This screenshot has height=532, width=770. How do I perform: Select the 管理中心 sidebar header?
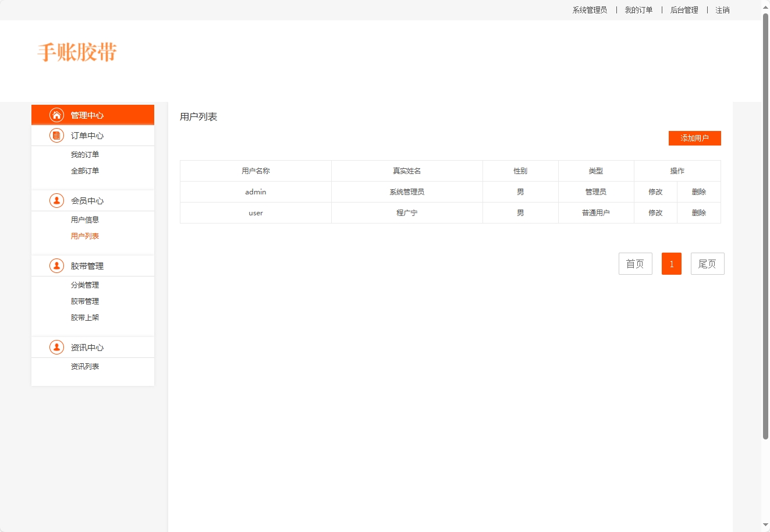pyautogui.click(x=93, y=115)
